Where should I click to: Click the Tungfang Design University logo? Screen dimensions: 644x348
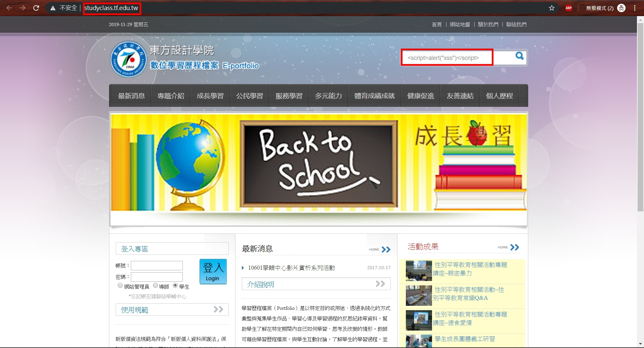pyautogui.click(x=128, y=59)
